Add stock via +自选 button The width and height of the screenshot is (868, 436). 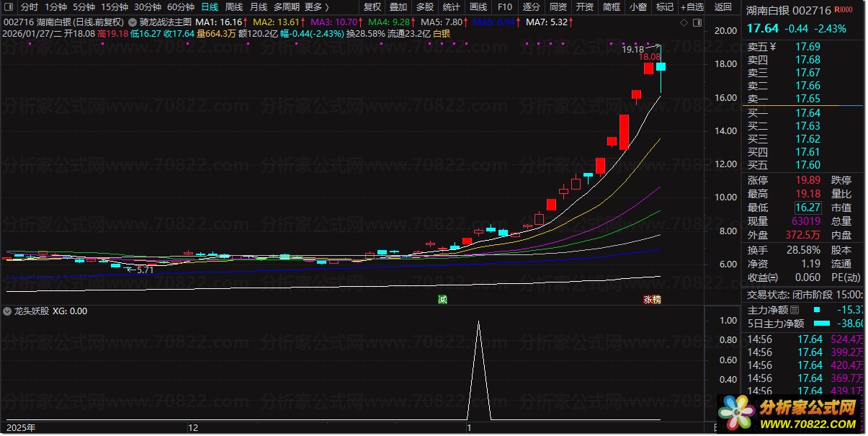point(691,7)
